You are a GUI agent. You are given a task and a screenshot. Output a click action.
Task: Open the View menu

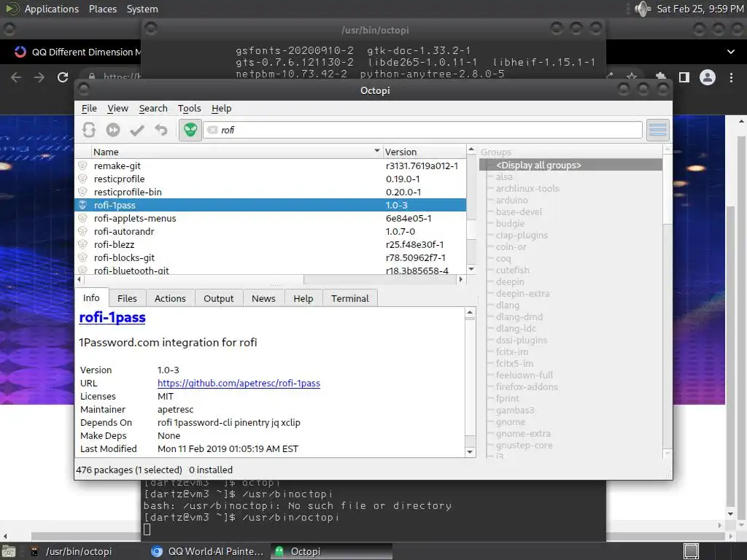coord(117,109)
